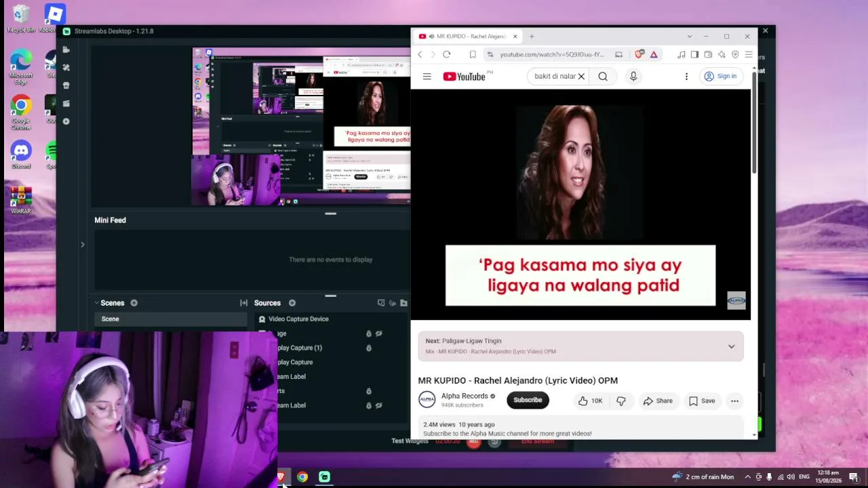Click the YouTube search magnifier button
The image size is (868, 488).
pos(603,77)
